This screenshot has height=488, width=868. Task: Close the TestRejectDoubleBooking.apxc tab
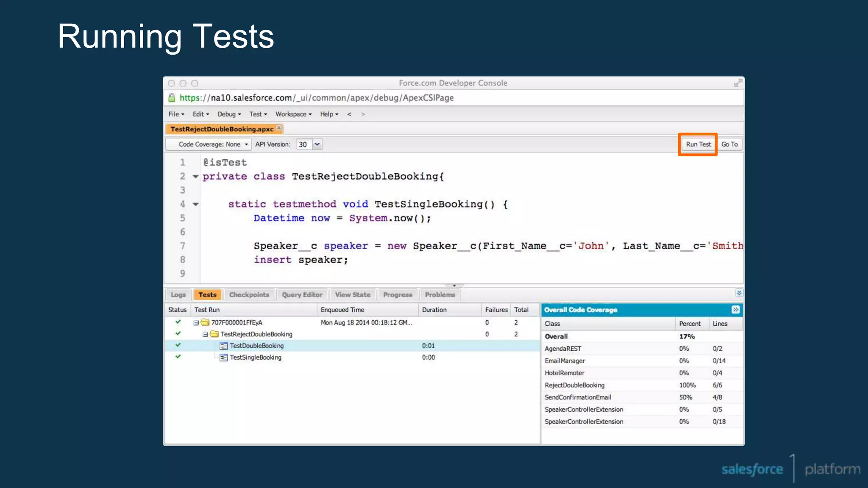pos(279,128)
